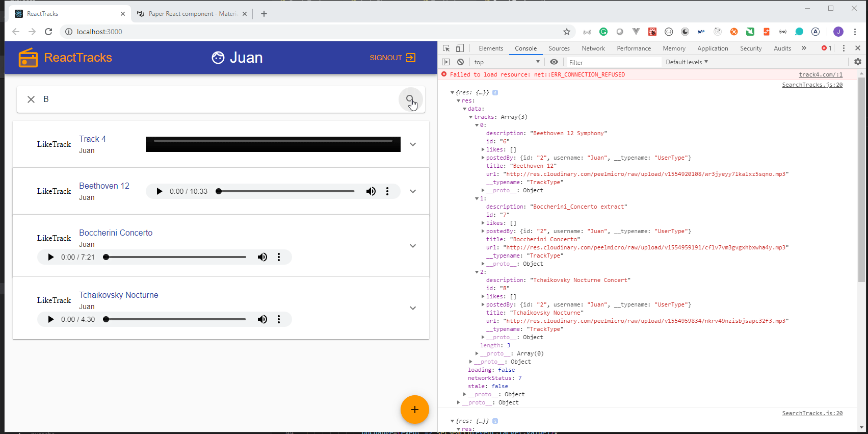Mute the Boccherini Concerto audio player
The image size is (868, 434).
[x=262, y=257]
